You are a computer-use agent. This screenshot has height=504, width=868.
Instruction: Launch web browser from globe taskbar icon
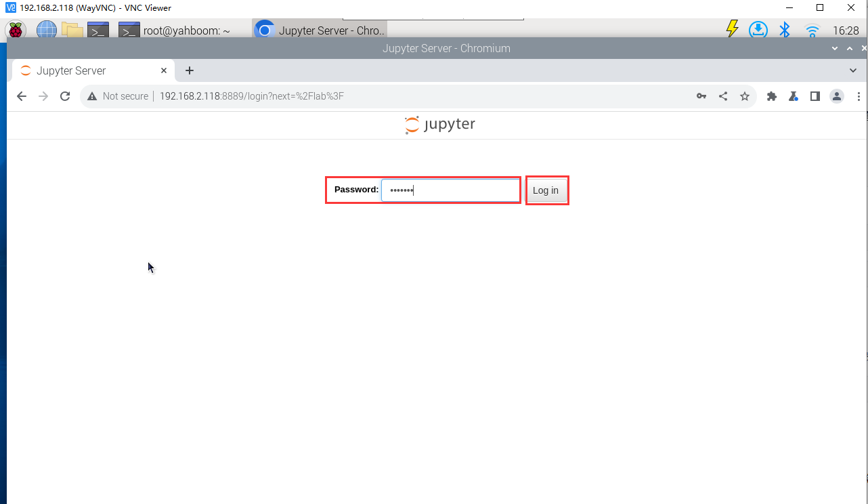coord(46,30)
